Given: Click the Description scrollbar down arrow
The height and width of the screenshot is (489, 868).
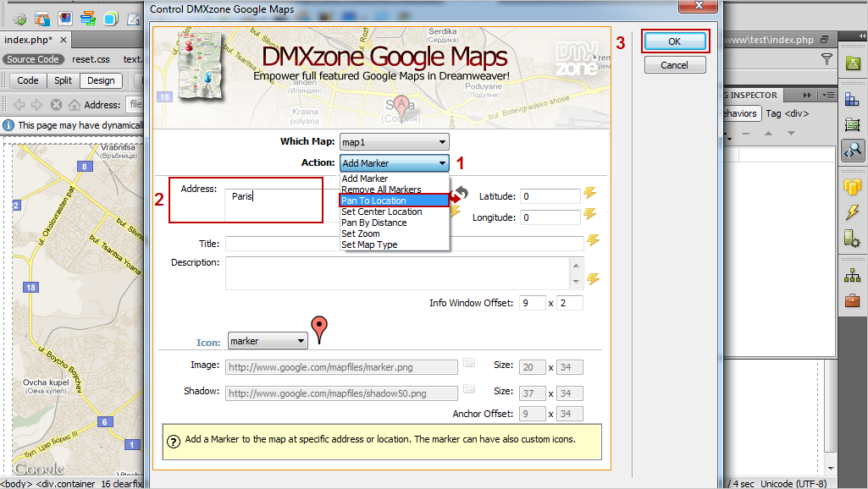Looking at the screenshot, I should click(576, 282).
